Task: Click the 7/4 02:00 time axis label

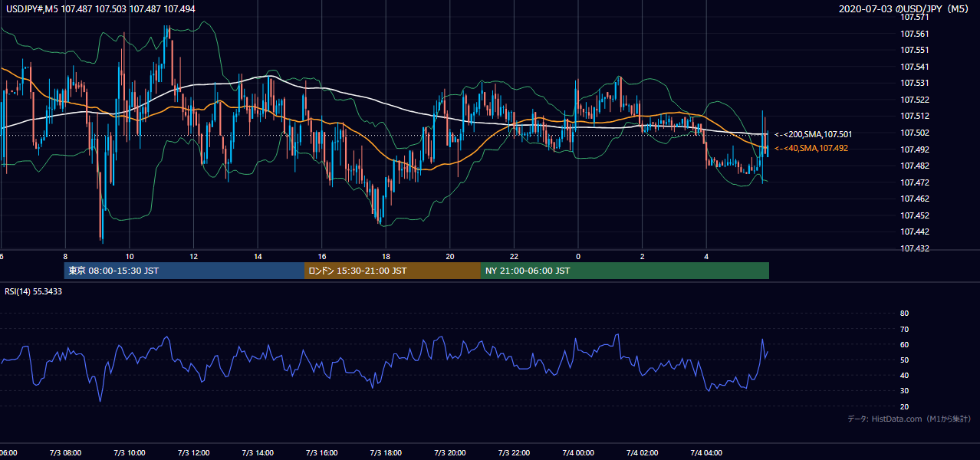Action: click(643, 453)
